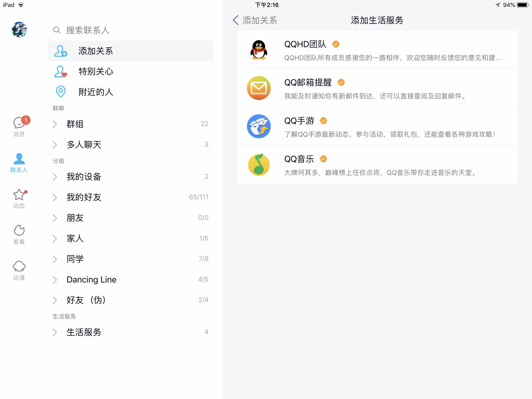Click the verified badge beside QQ邮箱提醒

[x=341, y=83]
